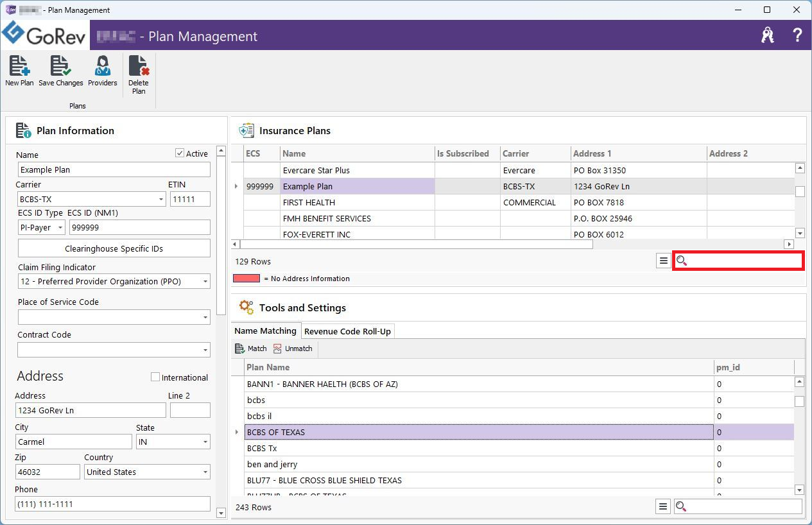Screen dimensions: 812x525
Task: Check the International checkbox
Action: tap(155, 377)
